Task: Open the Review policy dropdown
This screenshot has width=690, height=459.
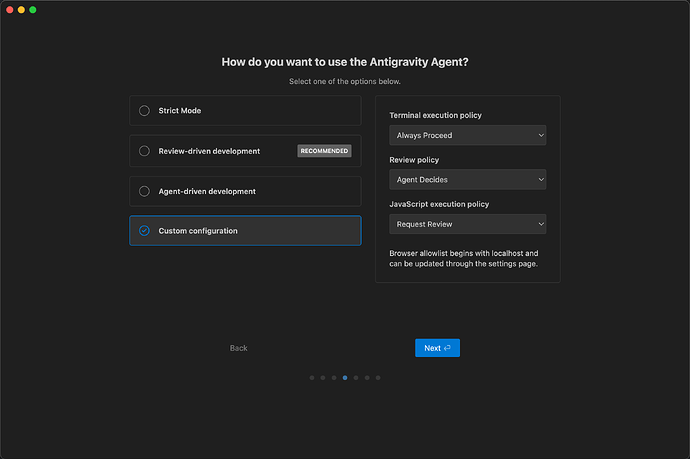Action: [x=467, y=180]
